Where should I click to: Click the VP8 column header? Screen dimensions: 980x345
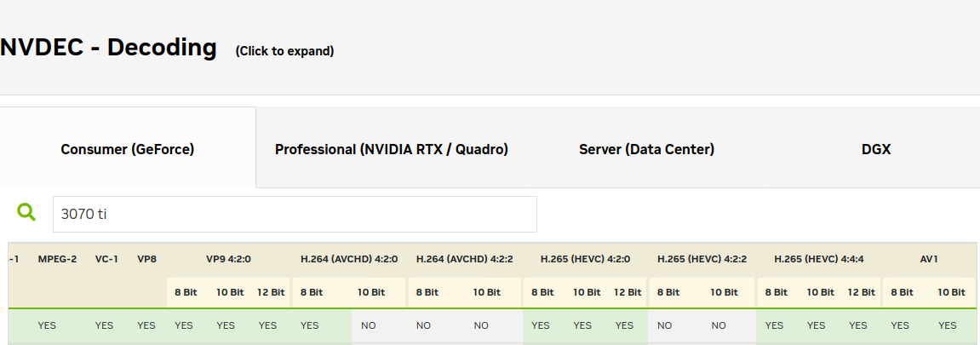146,259
